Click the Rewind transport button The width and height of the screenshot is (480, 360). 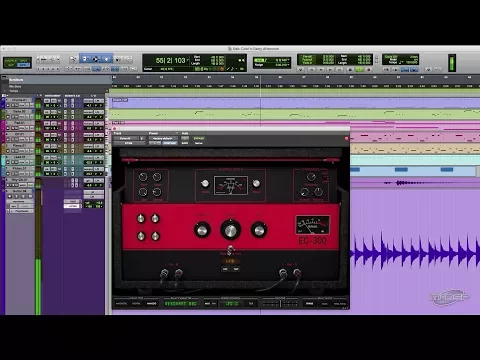[321, 70]
